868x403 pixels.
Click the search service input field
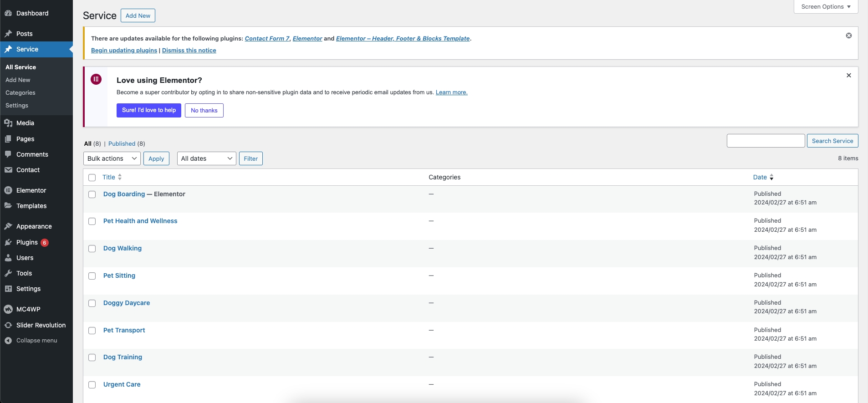tap(766, 141)
